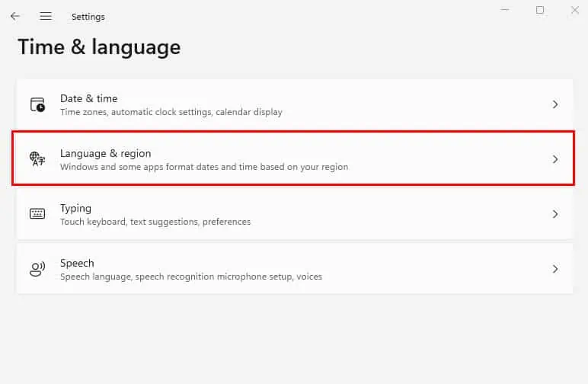This screenshot has height=384, width=588.
Task: Open Language & region settings
Action: coord(105,153)
